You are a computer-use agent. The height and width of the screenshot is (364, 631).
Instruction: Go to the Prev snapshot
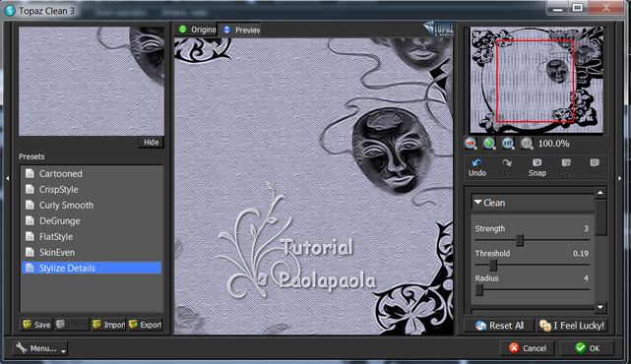coord(567,167)
